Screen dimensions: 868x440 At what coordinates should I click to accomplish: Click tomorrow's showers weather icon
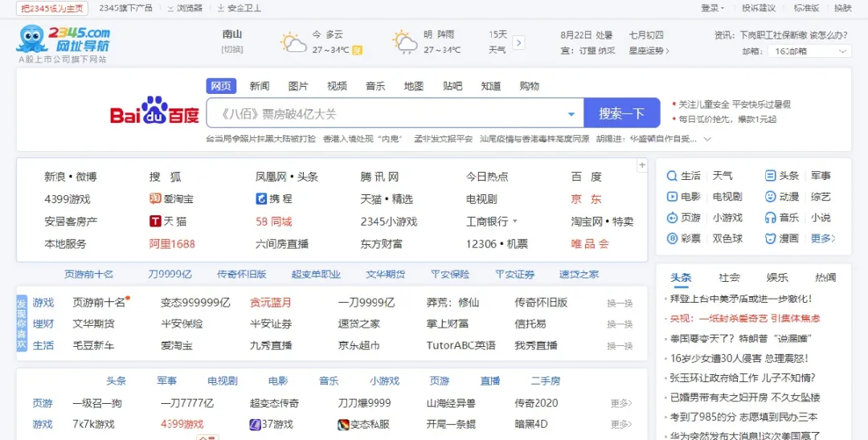tap(405, 43)
